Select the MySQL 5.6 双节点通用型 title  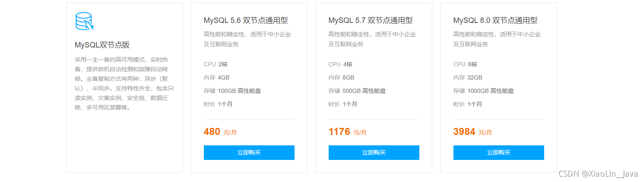click(246, 20)
